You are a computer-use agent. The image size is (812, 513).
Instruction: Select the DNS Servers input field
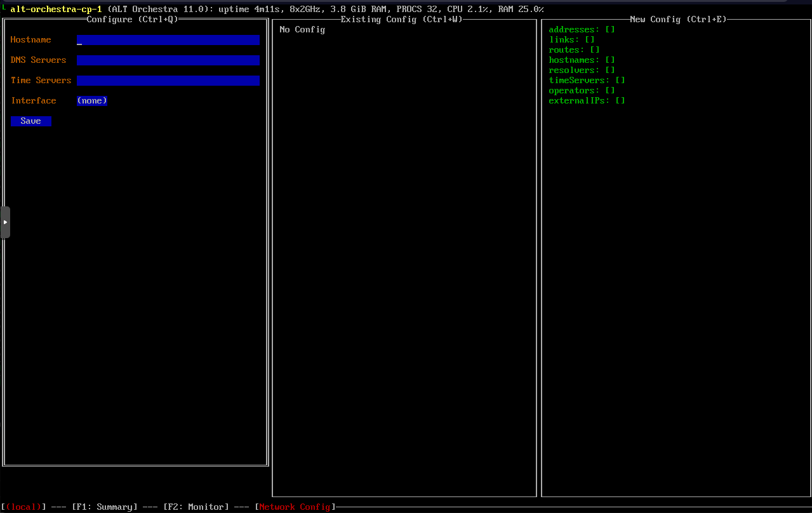pyautogui.click(x=168, y=60)
